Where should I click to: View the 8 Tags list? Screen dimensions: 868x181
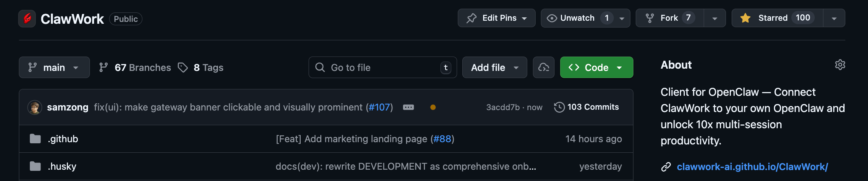(201, 67)
